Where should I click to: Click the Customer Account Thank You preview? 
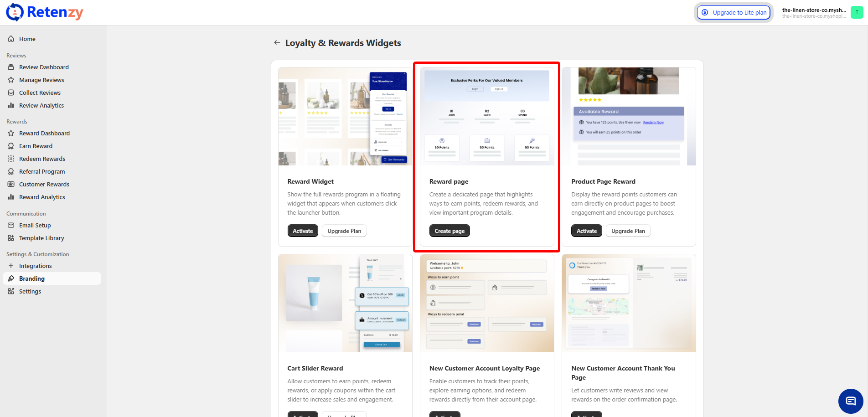[629, 303]
